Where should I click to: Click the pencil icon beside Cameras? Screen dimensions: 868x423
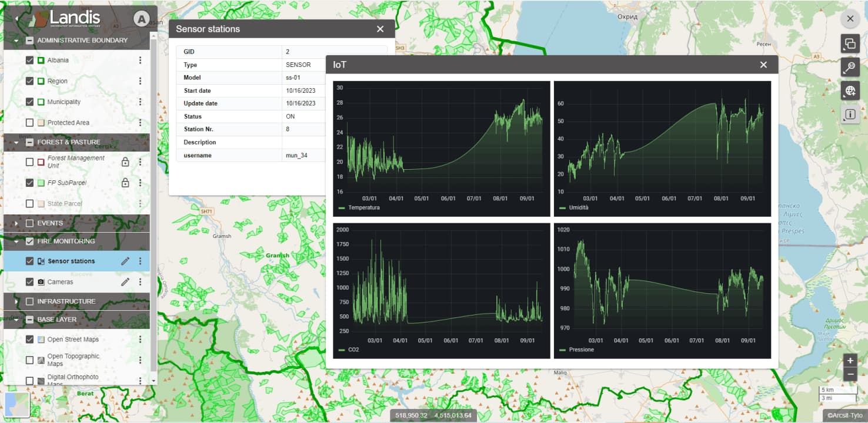125,282
